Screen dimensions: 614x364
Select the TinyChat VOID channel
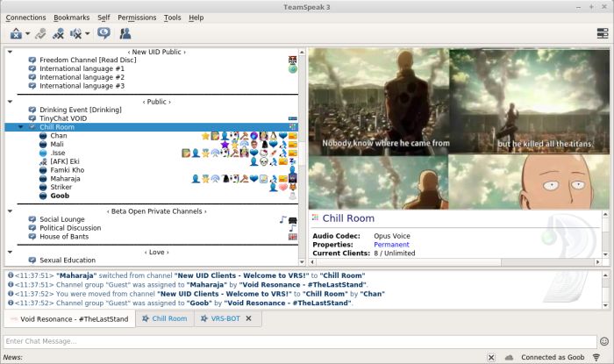(x=63, y=118)
